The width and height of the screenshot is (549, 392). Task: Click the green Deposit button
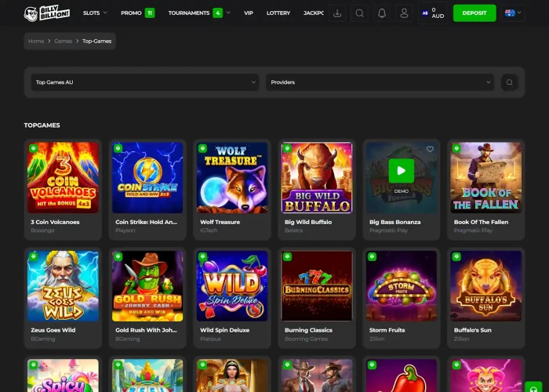point(474,13)
